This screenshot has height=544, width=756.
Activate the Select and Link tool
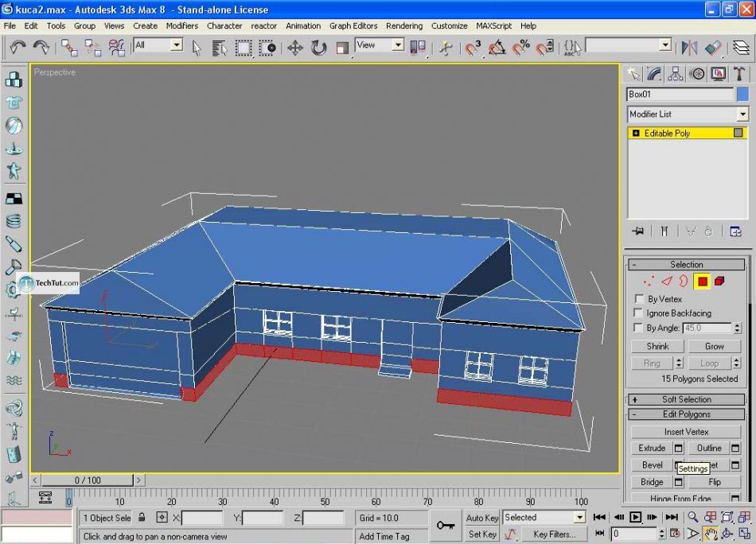[x=69, y=48]
